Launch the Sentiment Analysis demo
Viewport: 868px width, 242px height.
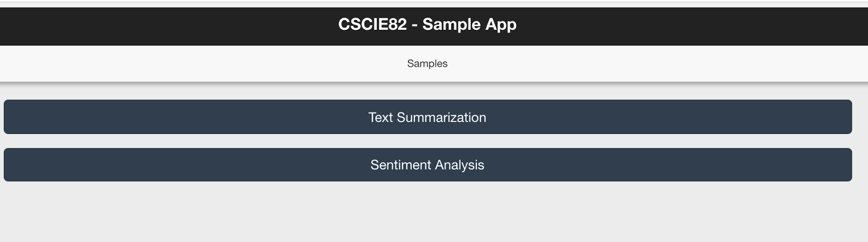427,165
